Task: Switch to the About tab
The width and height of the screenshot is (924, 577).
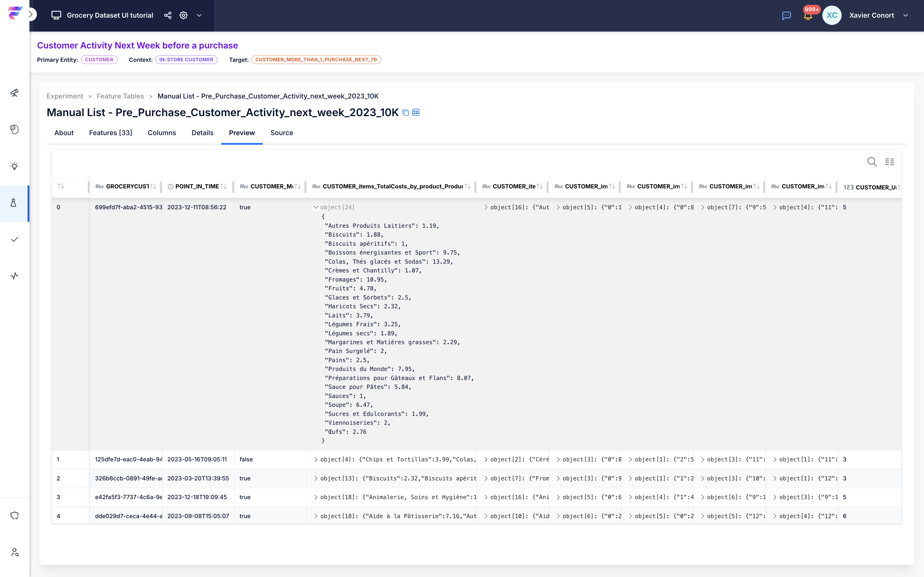Action: click(x=64, y=133)
